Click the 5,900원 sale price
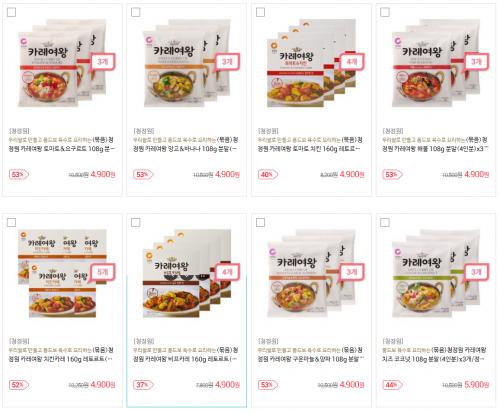Image resolution: width=500 pixels, height=412 pixels. 477,385
